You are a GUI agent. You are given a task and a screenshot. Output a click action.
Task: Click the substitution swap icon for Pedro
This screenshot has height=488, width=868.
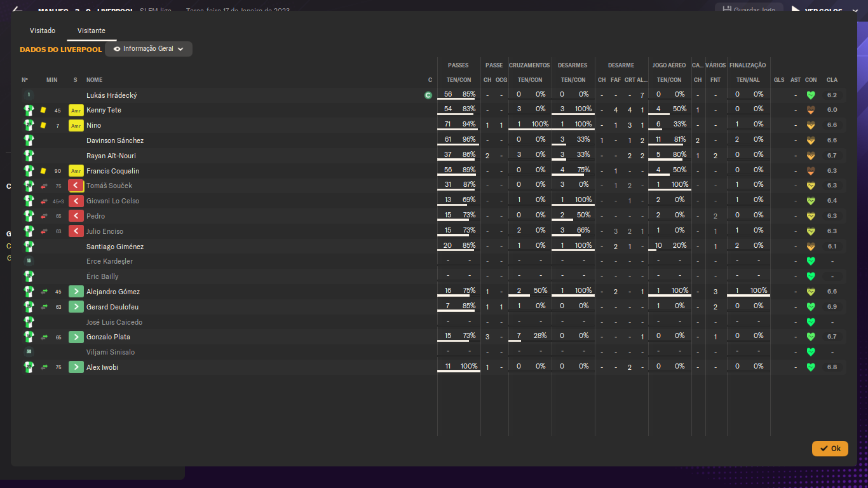[x=44, y=216]
